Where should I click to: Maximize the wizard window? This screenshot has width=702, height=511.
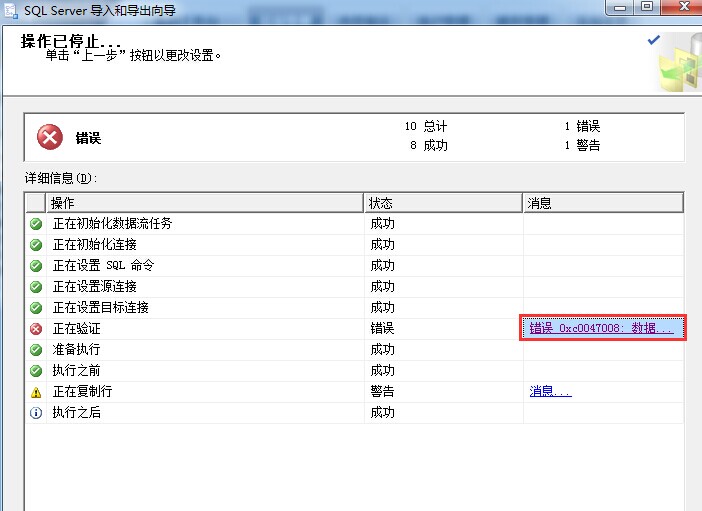[647, 7]
